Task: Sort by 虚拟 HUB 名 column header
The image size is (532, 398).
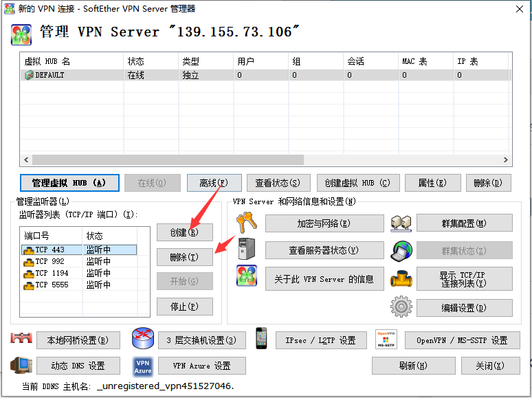Action: pos(72,61)
